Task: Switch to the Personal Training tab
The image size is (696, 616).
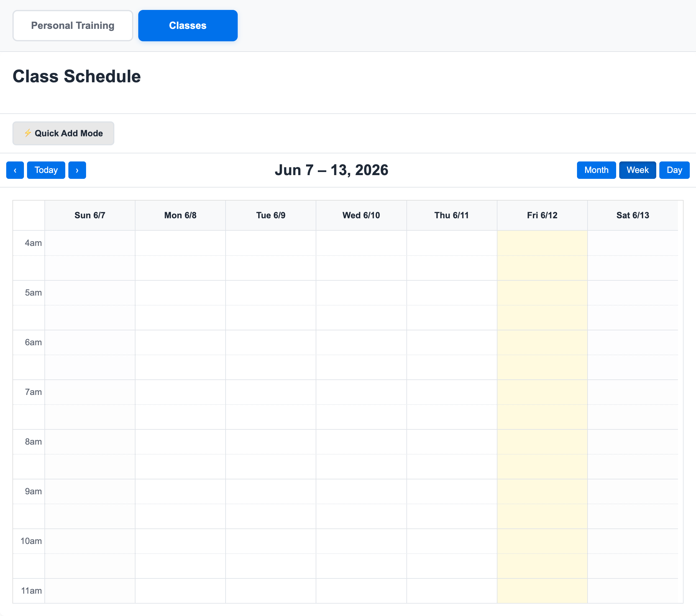Action: click(72, 25)
